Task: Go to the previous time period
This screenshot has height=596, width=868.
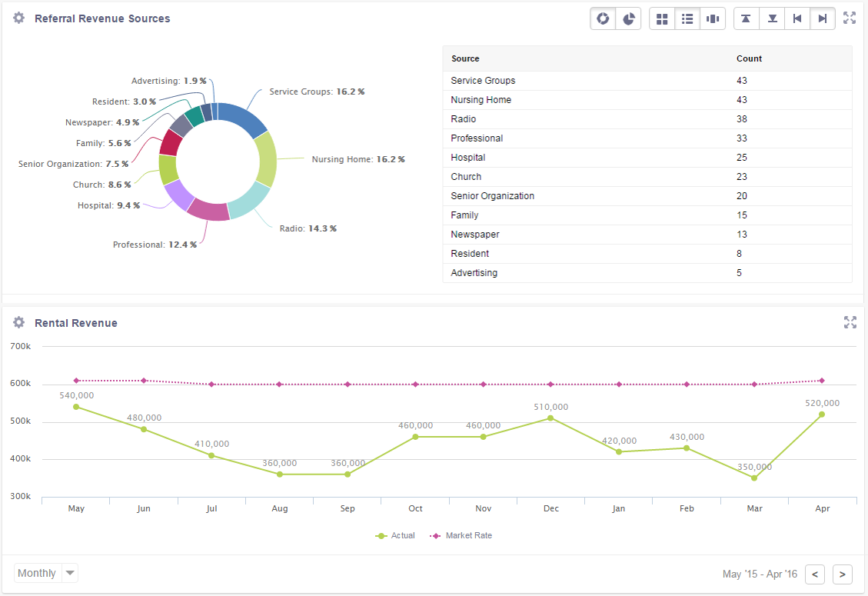Action: pos(814,574)
